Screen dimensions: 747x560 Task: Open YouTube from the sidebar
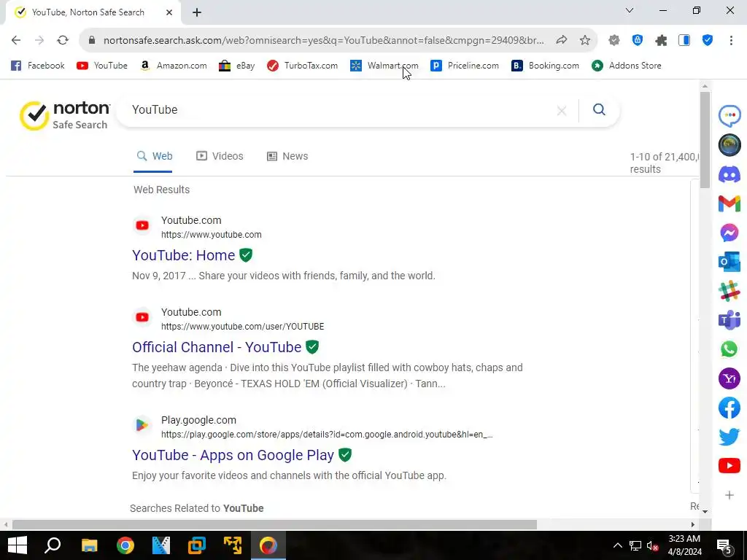729,466
